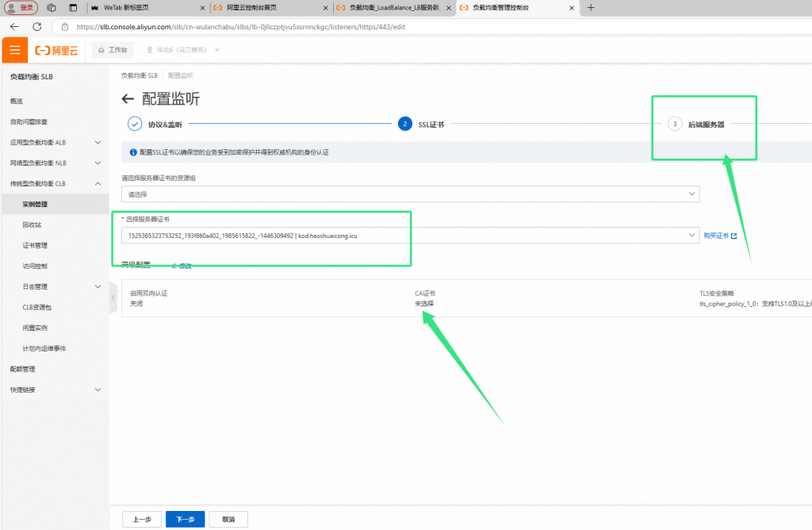Open the region selector 华北6

[182, 50]
